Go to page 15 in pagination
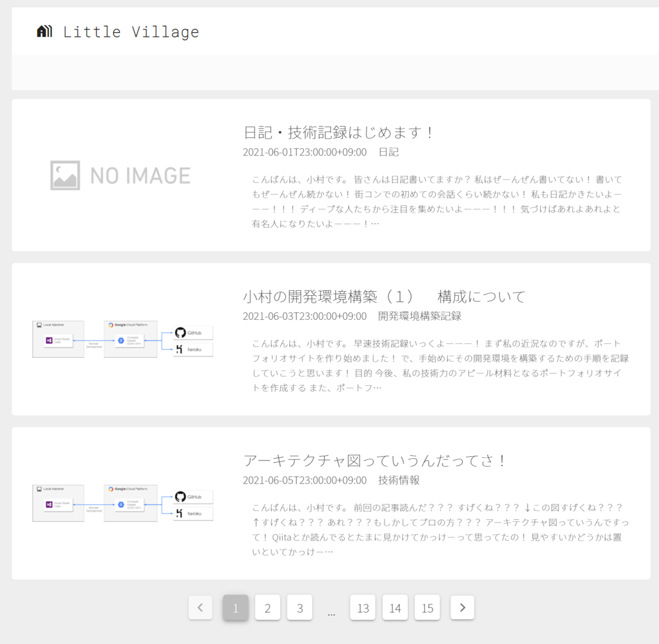Viewport: 659px width, 644px height. pos(427,607)
